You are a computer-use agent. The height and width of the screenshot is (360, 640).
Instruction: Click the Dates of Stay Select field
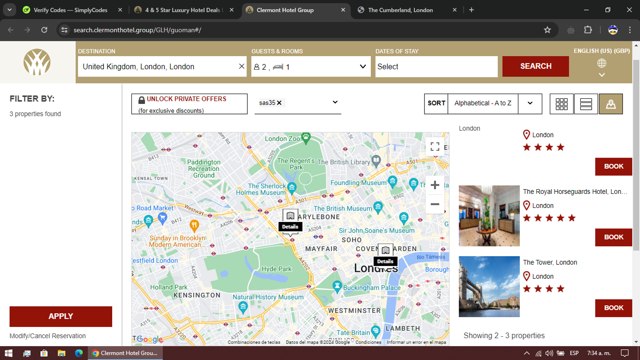click(x=436, y=67)
